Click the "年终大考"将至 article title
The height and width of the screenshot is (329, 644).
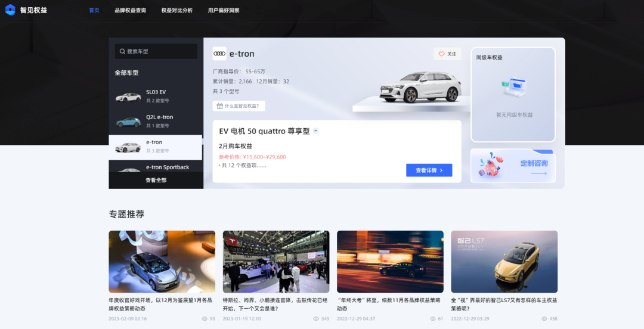click(x=389, y=305)
